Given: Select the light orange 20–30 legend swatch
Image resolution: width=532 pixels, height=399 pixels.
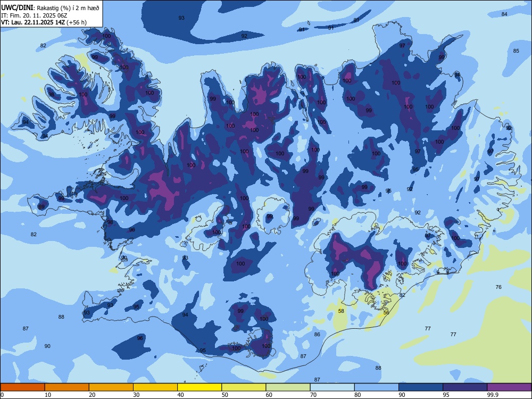Looking at the screenshot, I should pyautogui.click(x=111, y=387).
